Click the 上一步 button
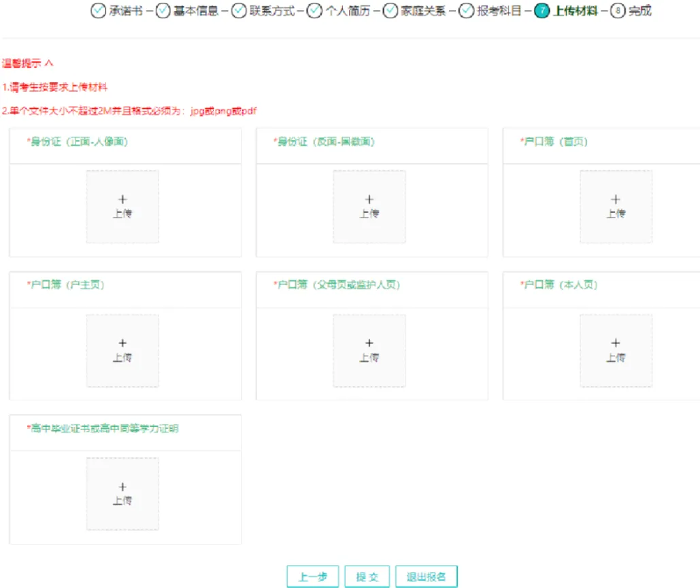The image size is (700, 588). (x=312, y=576)
